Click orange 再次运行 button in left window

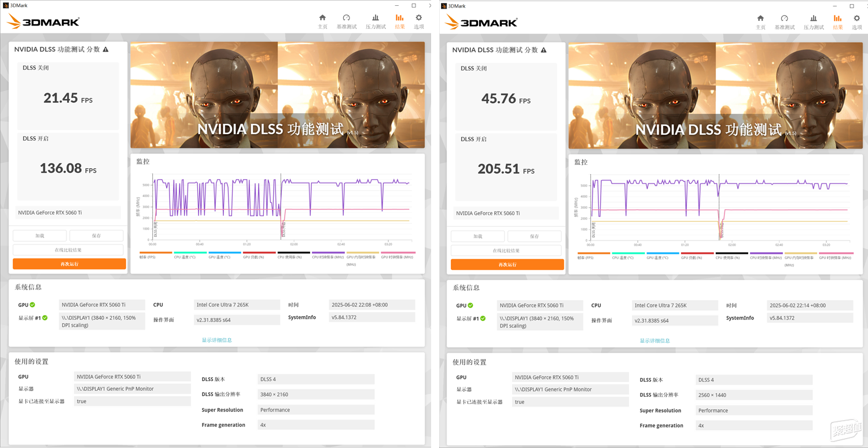(x=69, y=264)
